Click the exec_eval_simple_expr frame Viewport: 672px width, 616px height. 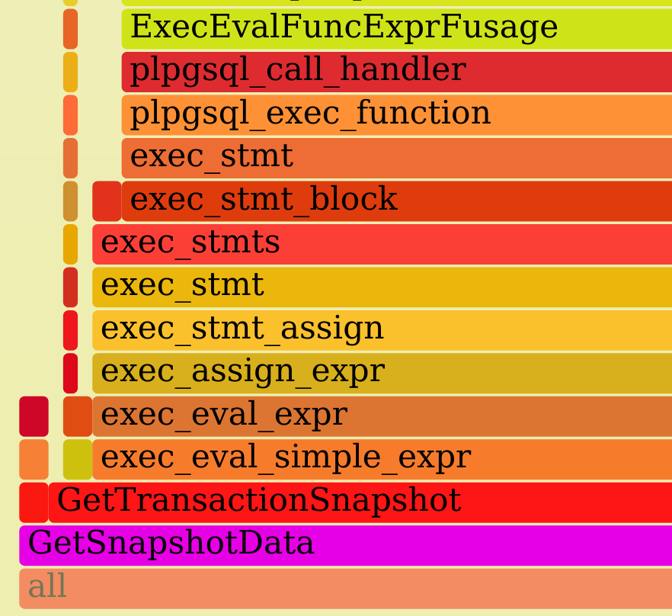tap(382, 459)
